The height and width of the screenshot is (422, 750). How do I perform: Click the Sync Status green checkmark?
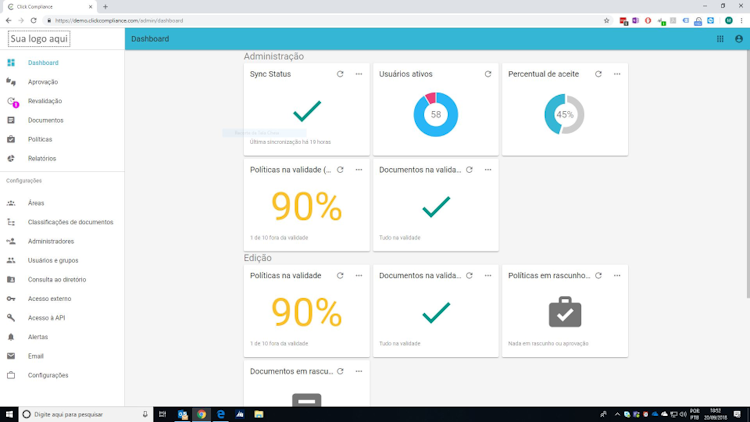click(x=307, y=111)
